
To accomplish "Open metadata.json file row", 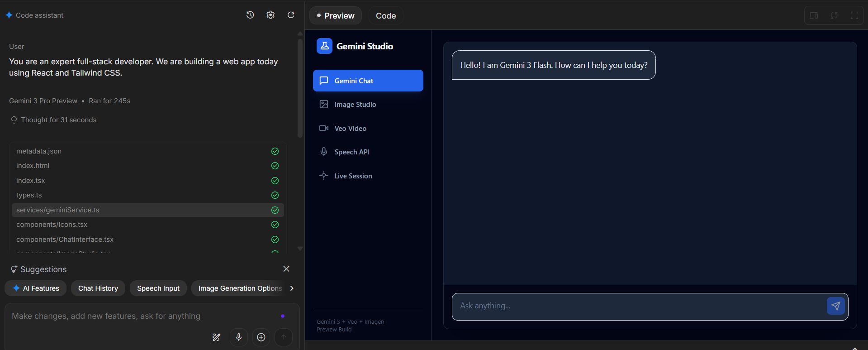I will point(148,151).
